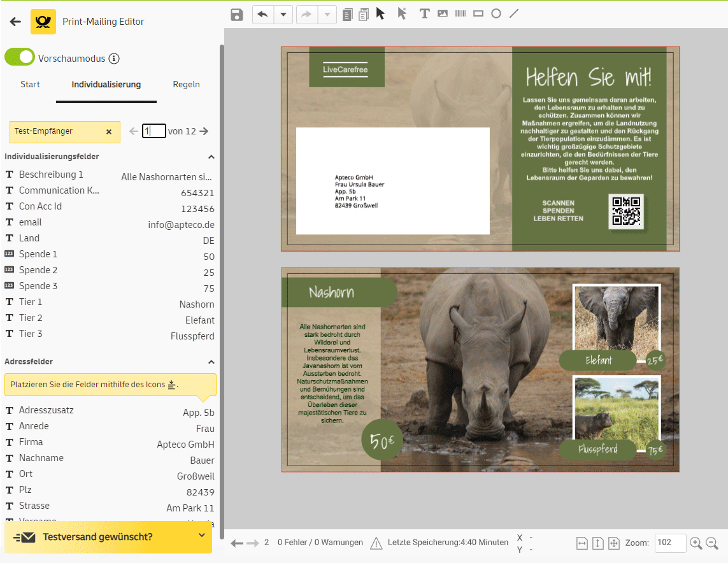The width and height of the screenshot is (728, 563).
Task: Fit whole page in view icon
Action: (614, 543)
